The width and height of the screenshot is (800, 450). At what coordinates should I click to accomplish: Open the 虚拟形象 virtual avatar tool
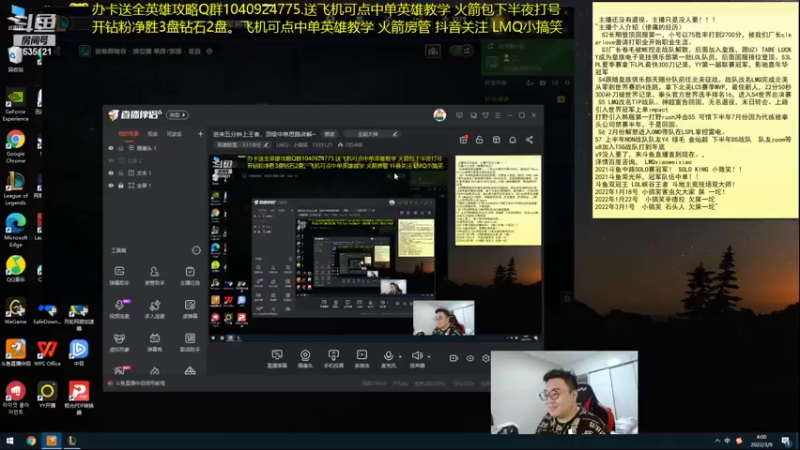119,342
